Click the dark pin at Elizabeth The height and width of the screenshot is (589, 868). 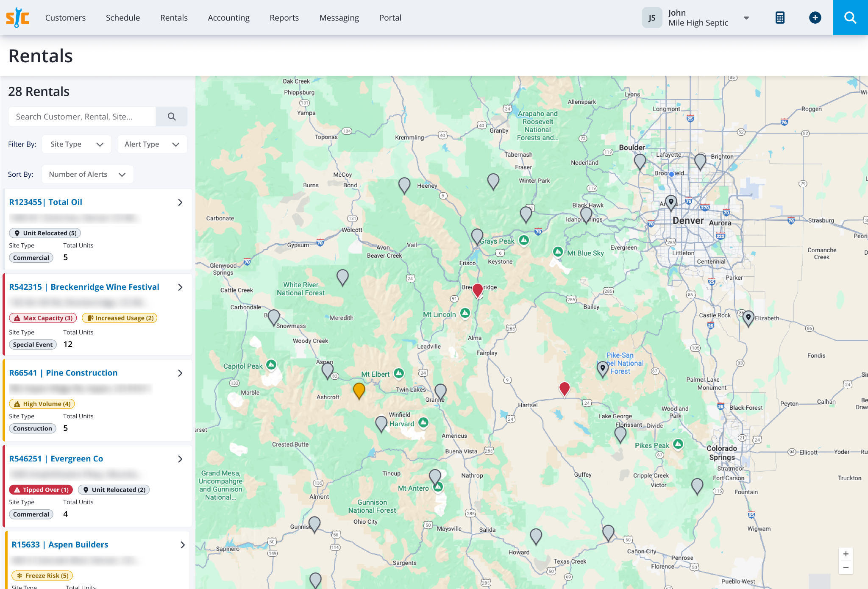tap(748, 318)
